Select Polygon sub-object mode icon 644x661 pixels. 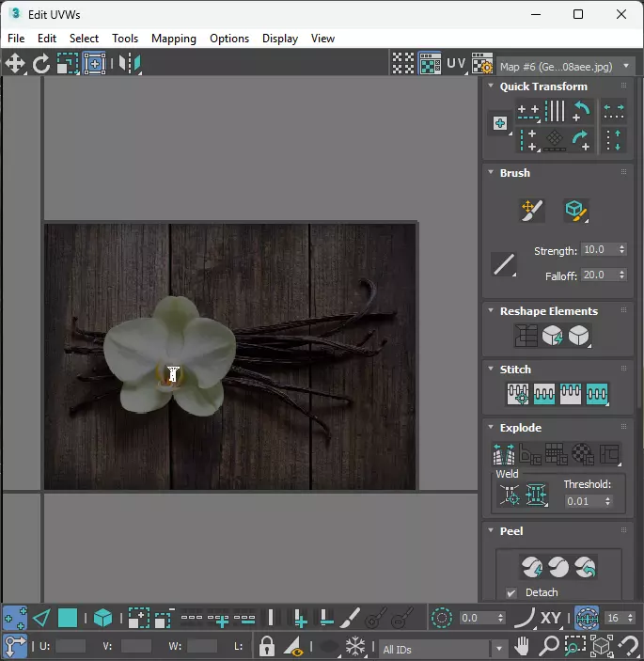tap(68, 618)
